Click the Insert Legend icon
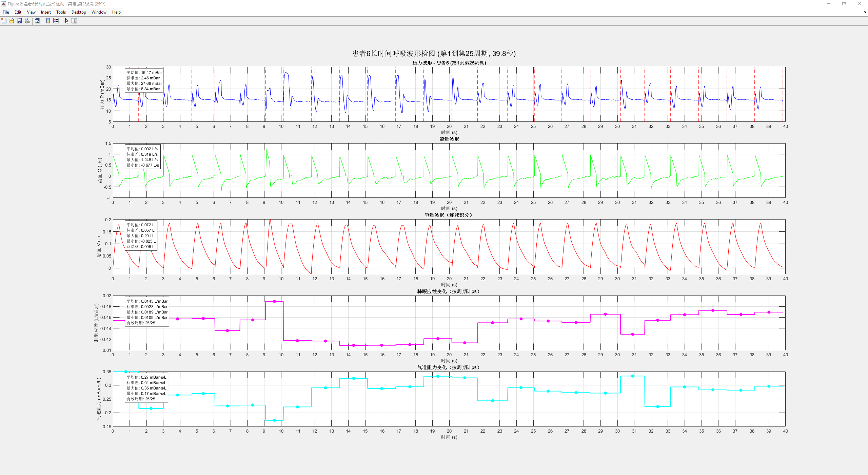Screen dimensions: 868x475 (x=56, y=21)
